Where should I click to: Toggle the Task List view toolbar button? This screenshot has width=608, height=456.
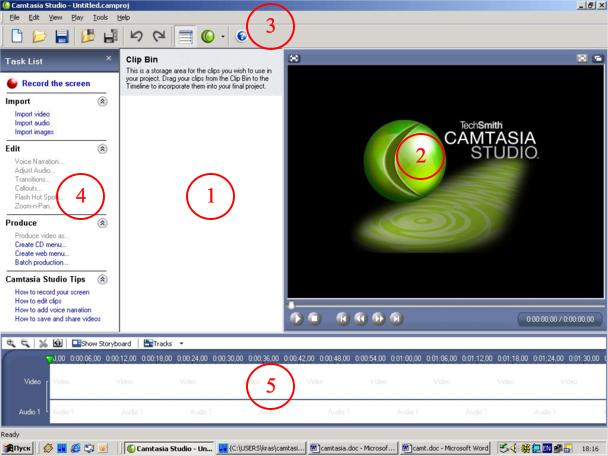187,36
